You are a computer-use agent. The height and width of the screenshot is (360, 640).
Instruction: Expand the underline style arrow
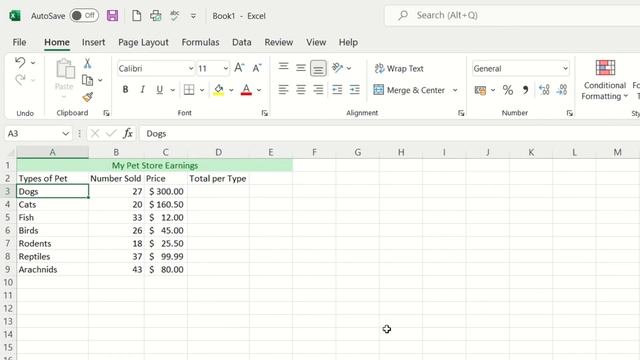(x=173, y=90)
